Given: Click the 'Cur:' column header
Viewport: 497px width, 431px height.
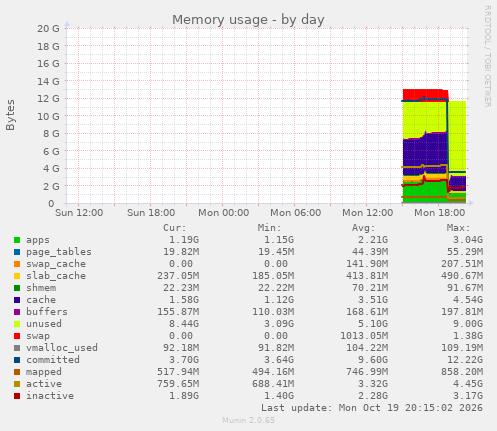Looking at the screenshot, I should tap(175, 228).
